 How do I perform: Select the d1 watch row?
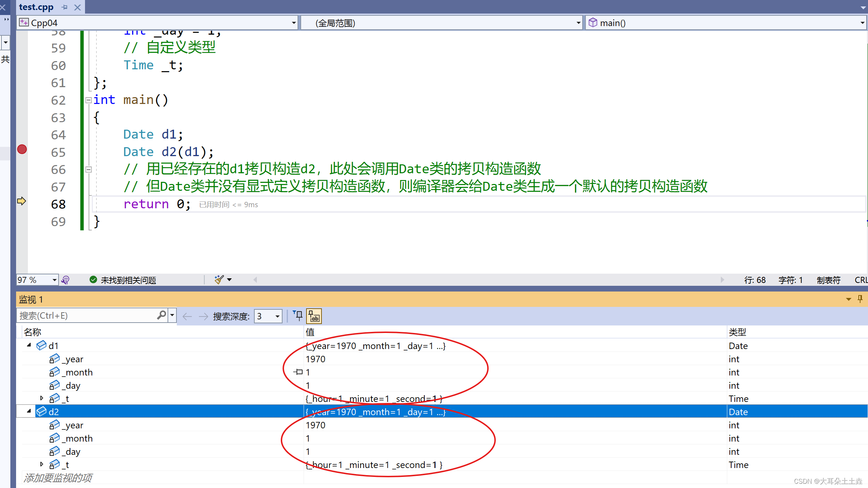tap(442, 345)
